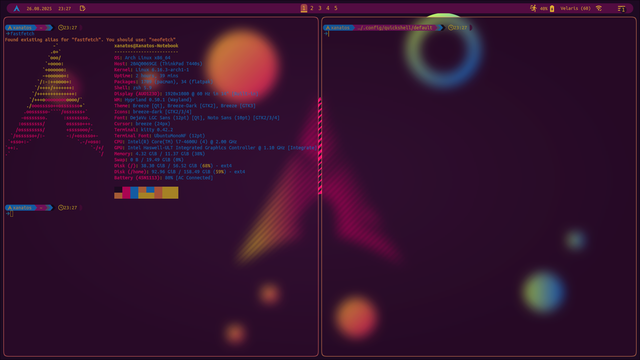Switch to workspace 4
640x360 pixels.
click(328, 8)
